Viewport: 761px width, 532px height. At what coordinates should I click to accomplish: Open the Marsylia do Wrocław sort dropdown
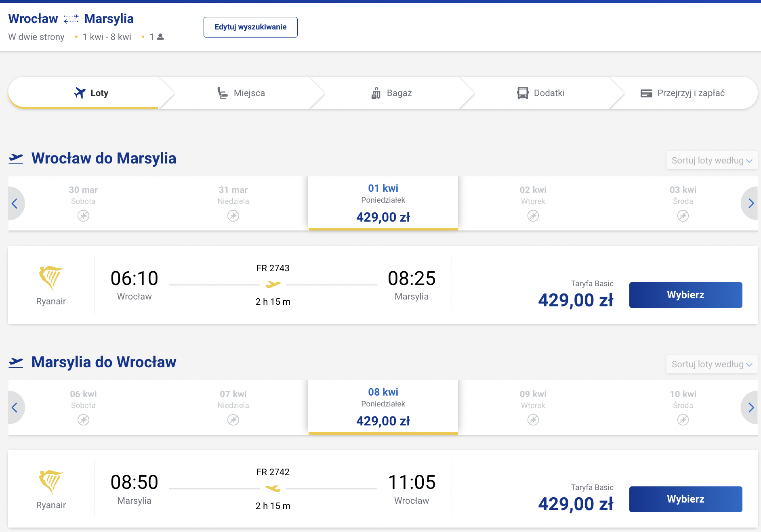click(712, 364)
